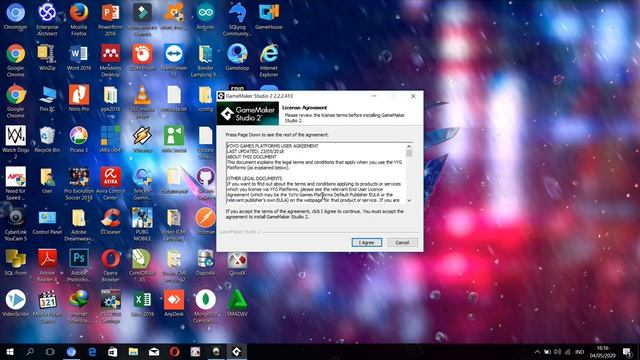Select the VideoScribe desktop icon
This screenshot has height=360, width=640.
pos(16,303)
